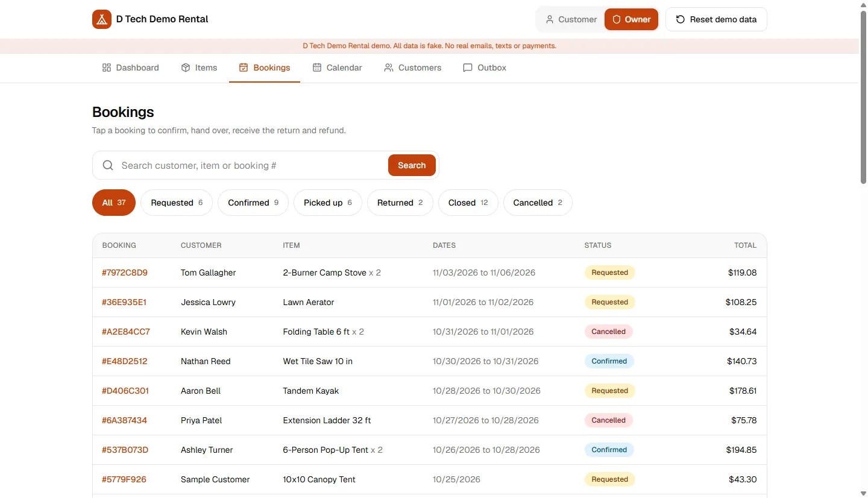Open booking #537B073D
Image resolution: width=868 pixels, height=498 pixels.
point(125,450)
